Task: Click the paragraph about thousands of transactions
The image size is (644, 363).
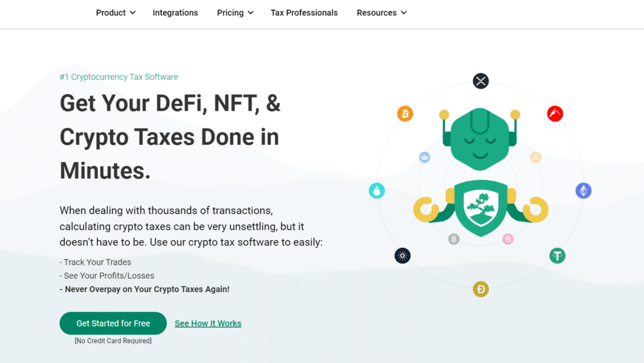Action: click(x=191, y=226)
